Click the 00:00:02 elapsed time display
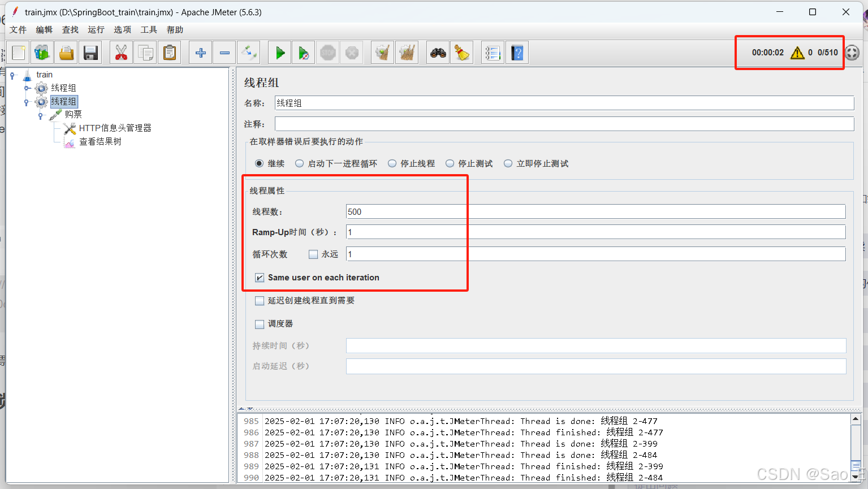Screen dimensions: 868x489 [x=768, y=53]
